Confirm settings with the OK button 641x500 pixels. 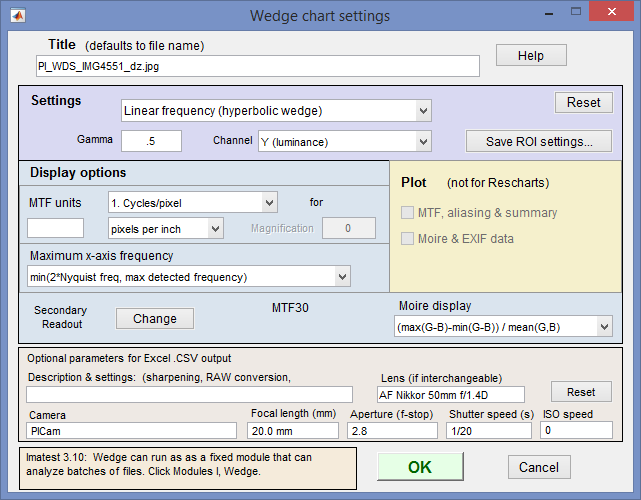[420, 466]
